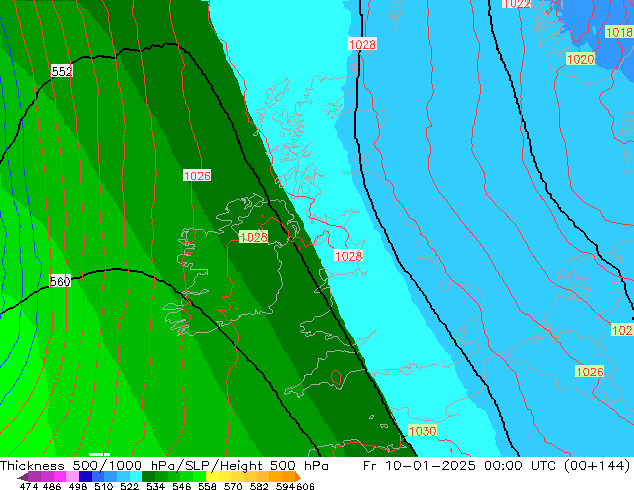This screenshot has height=490, width=634.
Task: Click the dark blue legend swatch above 498
Action: (84, 477)
